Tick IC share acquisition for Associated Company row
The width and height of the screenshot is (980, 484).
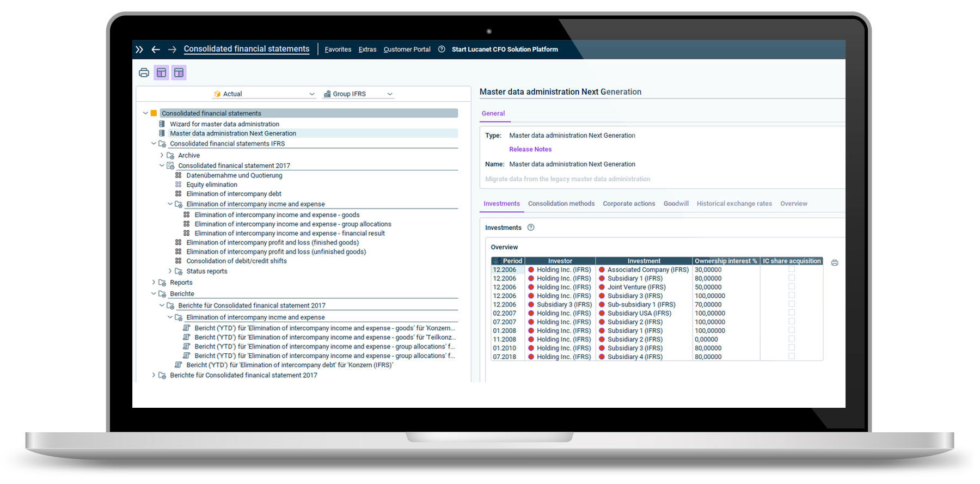pos(792,269)
